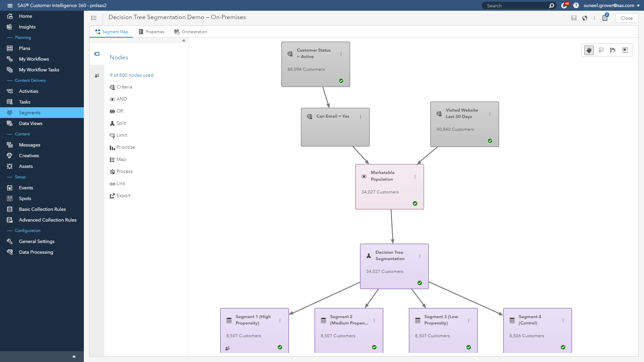Click the AND node type icon

click(112, 99)
